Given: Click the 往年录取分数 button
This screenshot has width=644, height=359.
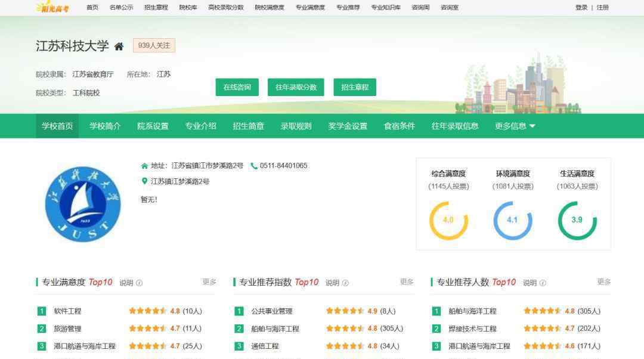Looking at the screenshot, I should click(296, 87).
